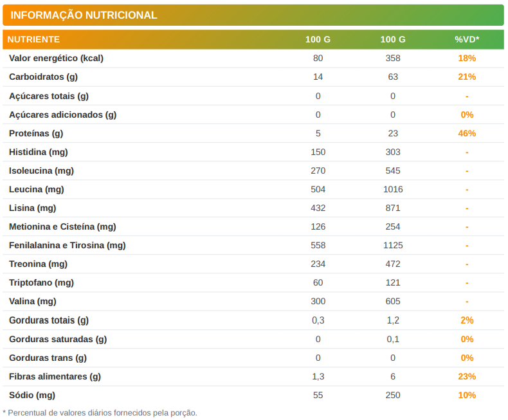Click the Leucina value 1016

393,189
